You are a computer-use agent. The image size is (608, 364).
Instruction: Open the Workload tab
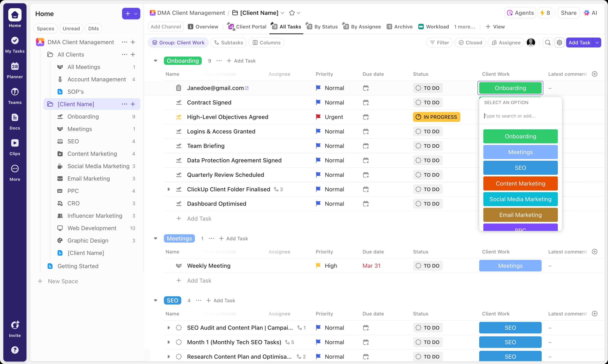(x=433, y=26)
